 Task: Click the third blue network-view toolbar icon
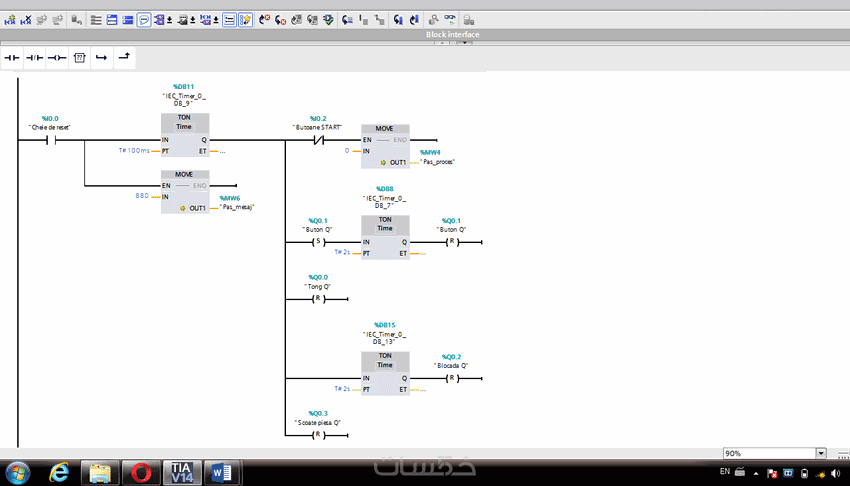pyautogui.click(x=128, y=20)
